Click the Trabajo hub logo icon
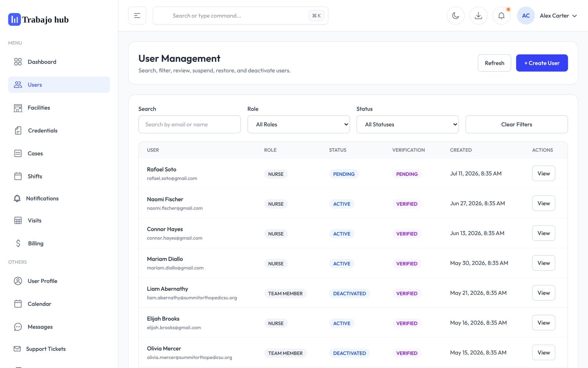The height and width of the screenshot is (368, 588). point(14,20)
